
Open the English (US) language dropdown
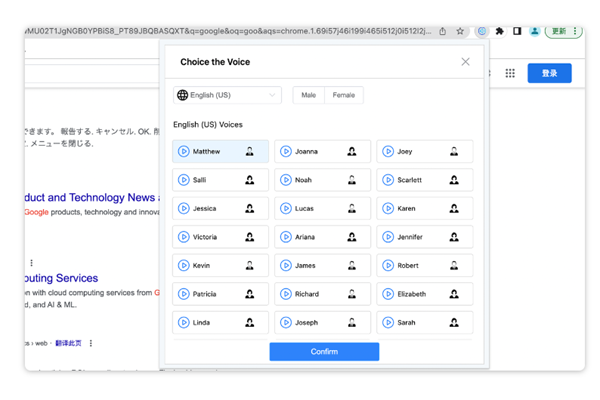(227, 95)
